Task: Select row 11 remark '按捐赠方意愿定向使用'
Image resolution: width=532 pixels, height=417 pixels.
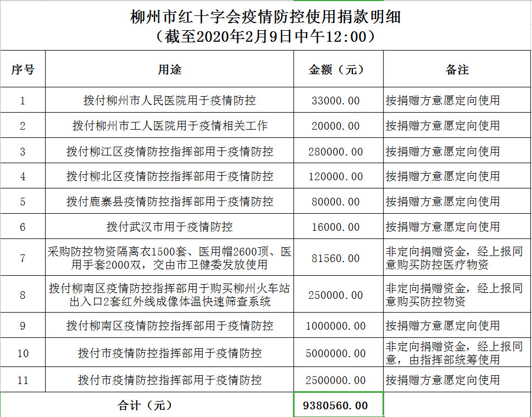Action: pos(457,379)
